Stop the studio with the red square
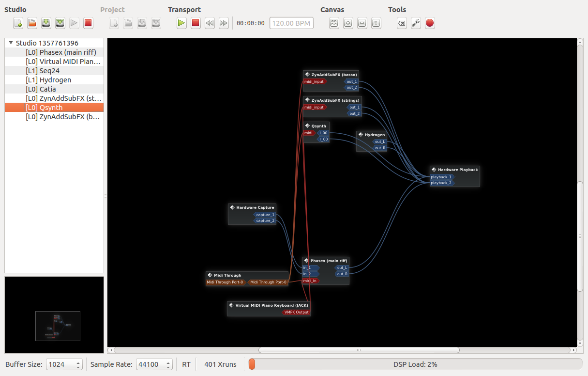The width and height of the screenshot is (588, 376). coord(88,23)
